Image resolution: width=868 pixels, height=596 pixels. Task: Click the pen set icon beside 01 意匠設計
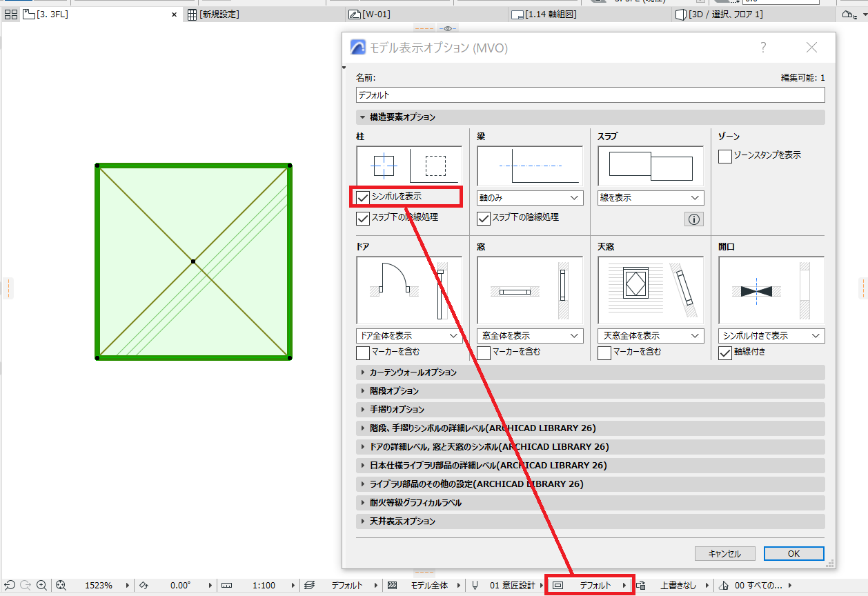click(475, 586)
